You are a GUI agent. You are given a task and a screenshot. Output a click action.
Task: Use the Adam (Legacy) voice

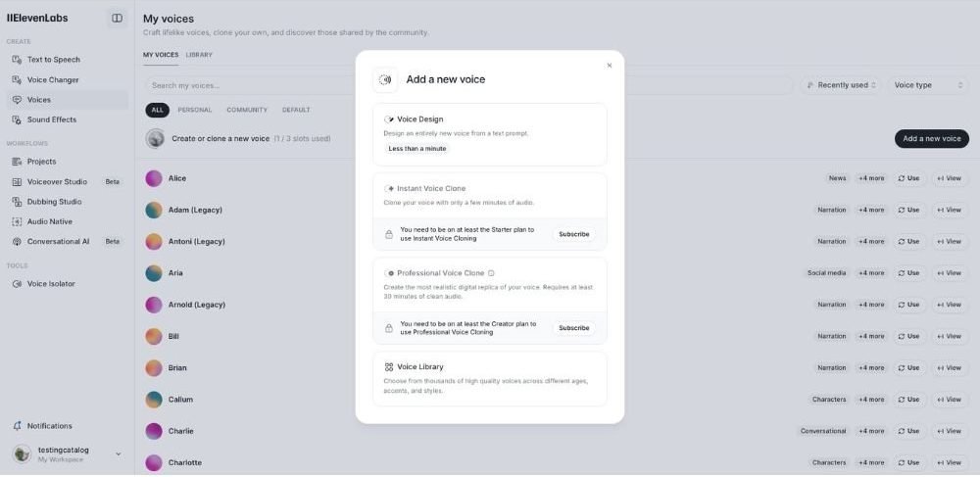(x=909, y=211)
